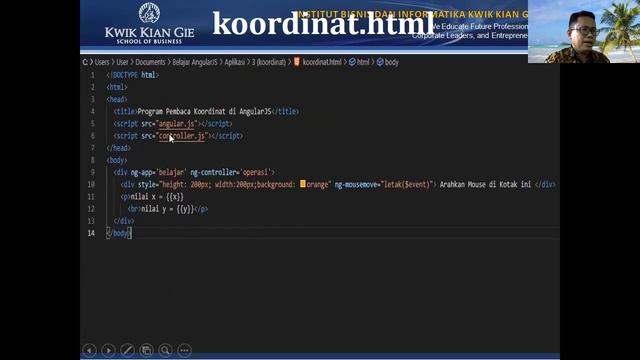
Task: Select the html breadcrumb label
Action: (363, 62)
